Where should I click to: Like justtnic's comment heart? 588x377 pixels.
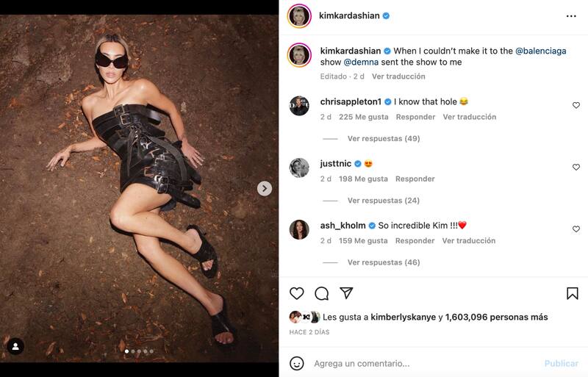click(576, 168)
